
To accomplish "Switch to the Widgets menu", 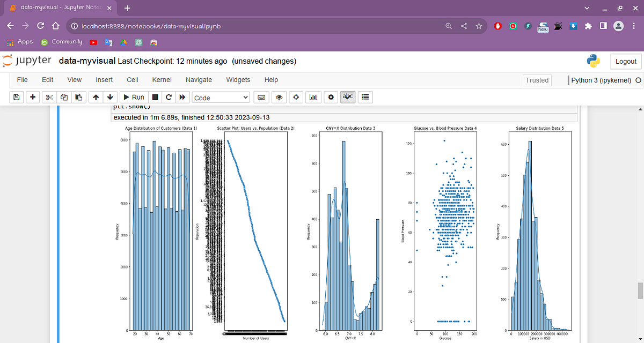I will (x=238, y=79).
